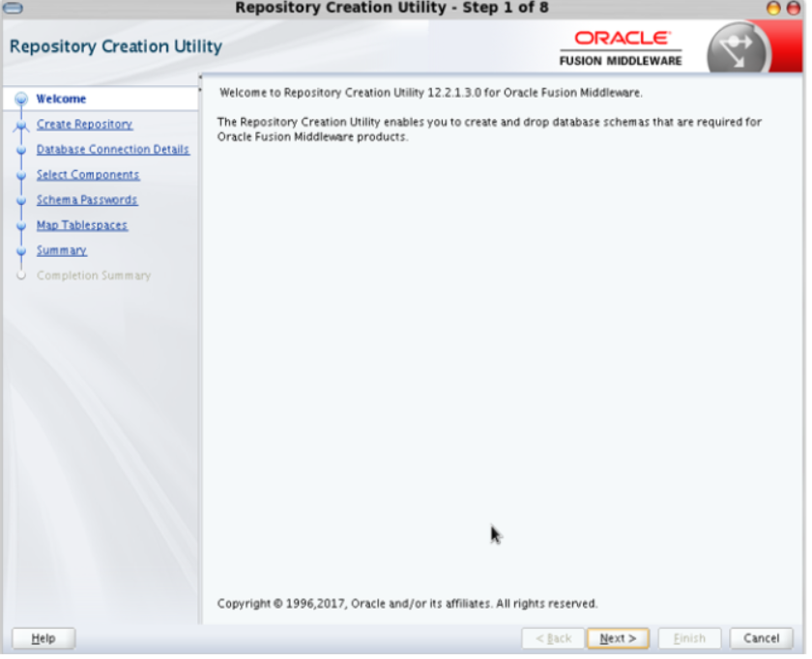This screenshot has height=659, width=812.
Task: Click the disabled Back button
Action: (553, 639)
